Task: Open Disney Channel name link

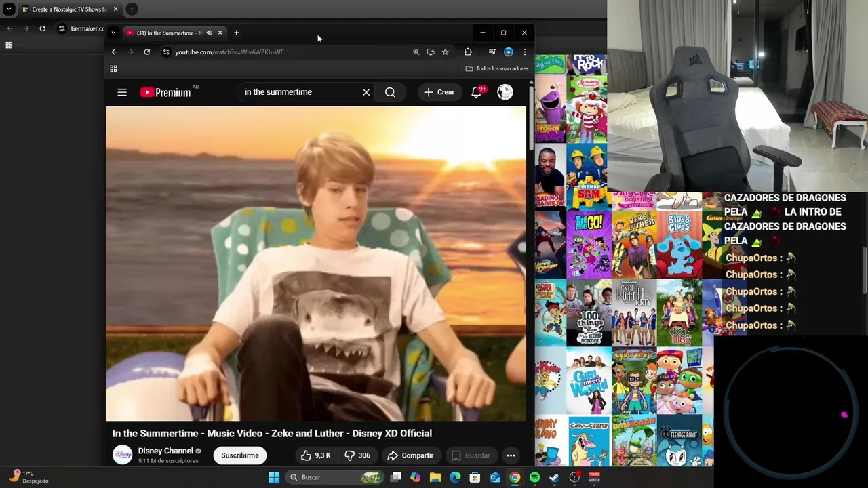Action: (x=165, y=451)
